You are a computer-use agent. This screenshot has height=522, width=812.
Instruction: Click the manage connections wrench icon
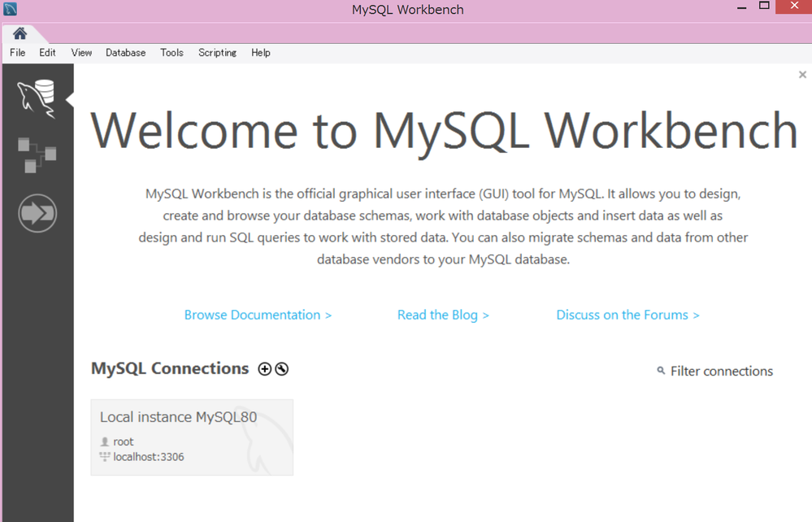[x=282, y=369]
